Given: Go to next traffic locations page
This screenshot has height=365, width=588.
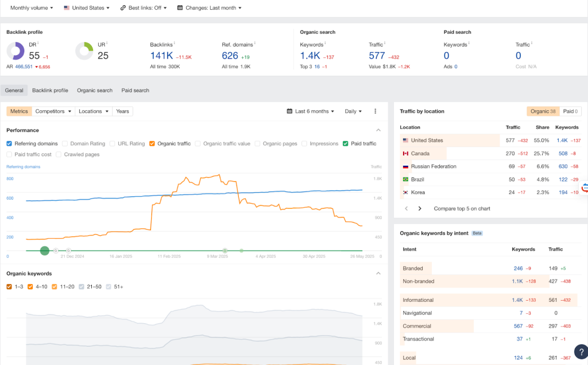Looking at the screenshot, I should (420, 208).
